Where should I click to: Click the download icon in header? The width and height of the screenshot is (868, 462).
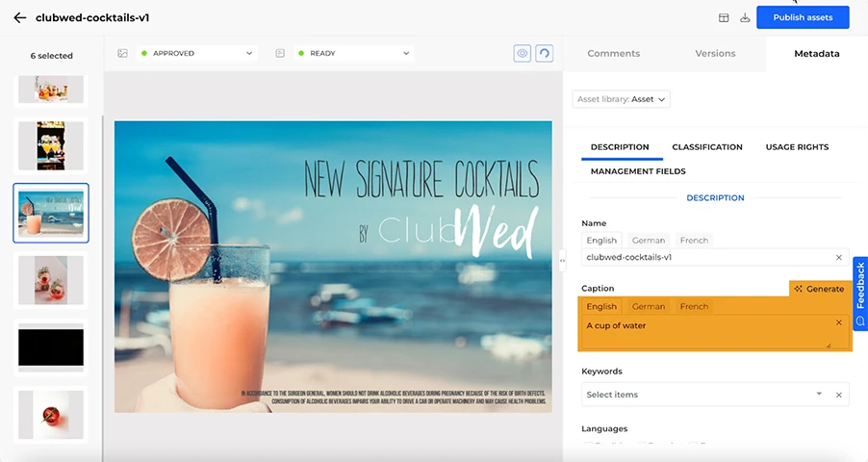pyautogui.click(x=745, y=17)
